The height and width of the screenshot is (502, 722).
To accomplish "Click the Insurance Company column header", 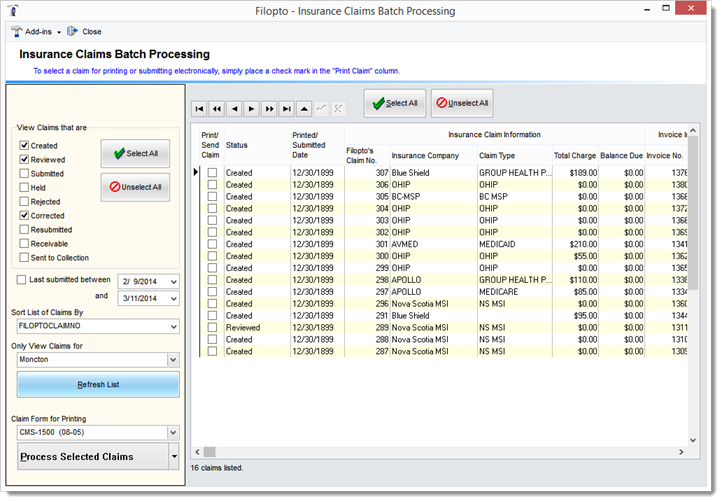I will point(434,156).
